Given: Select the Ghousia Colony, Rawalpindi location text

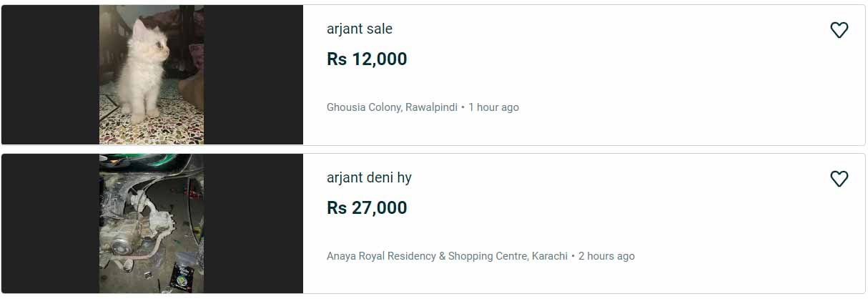Looking at the screenshot, I should point(392,107).
